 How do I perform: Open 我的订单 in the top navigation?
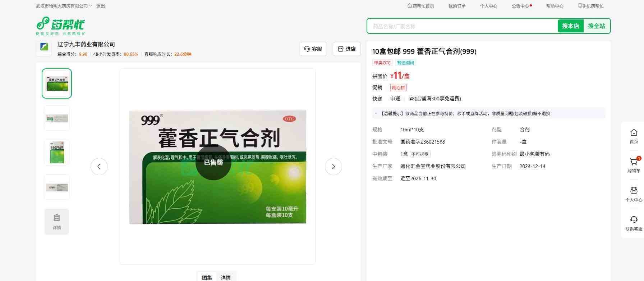[457, 6]
